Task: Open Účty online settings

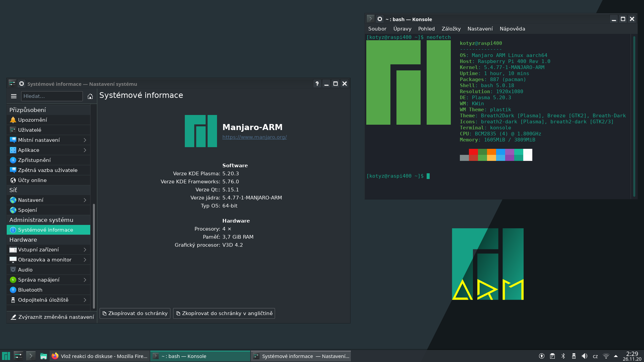Action: (x=48, y=180)
